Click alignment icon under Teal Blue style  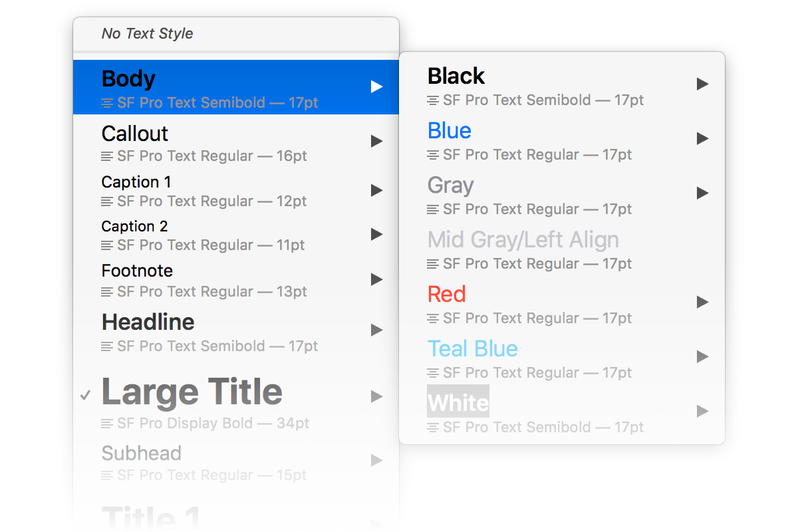click(x=433, y=373)
